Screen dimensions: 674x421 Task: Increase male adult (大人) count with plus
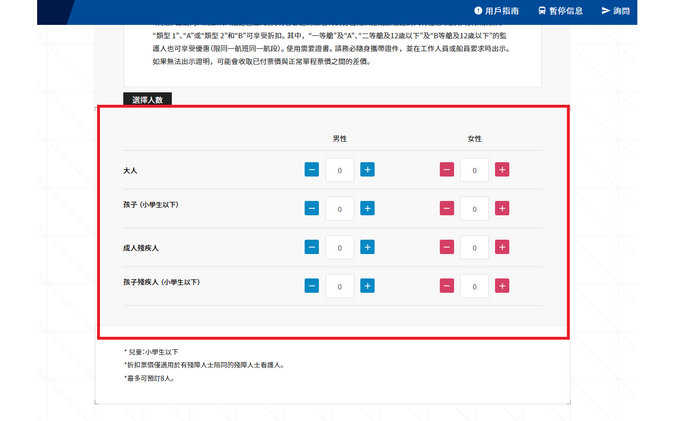tap(367, 170)
